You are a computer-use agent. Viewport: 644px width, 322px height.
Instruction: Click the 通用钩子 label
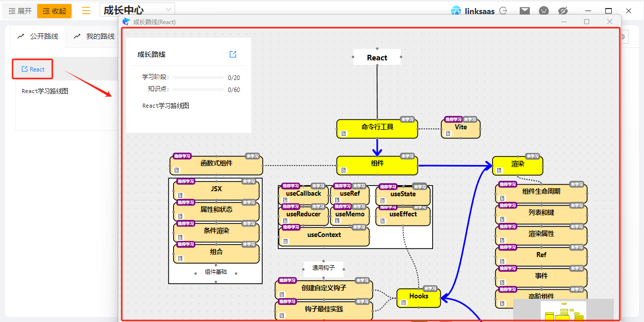324,268
